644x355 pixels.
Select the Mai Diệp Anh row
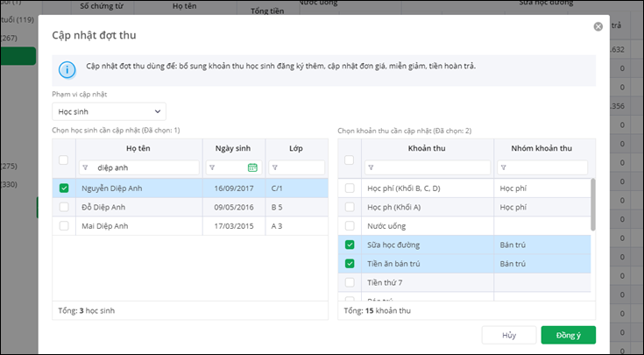[140, 226]
